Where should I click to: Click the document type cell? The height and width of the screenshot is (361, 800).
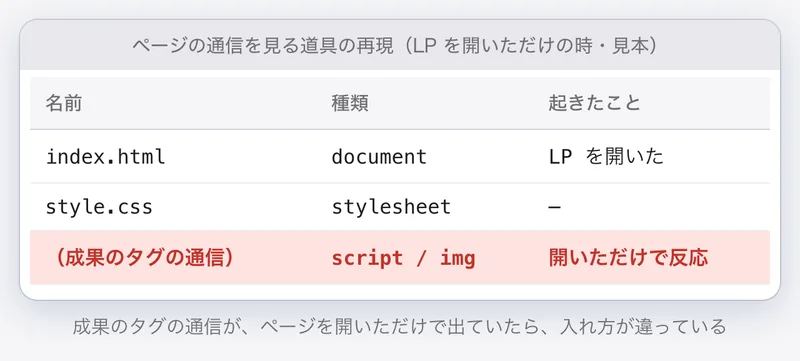pyautogui.click(x=379, y=157)
